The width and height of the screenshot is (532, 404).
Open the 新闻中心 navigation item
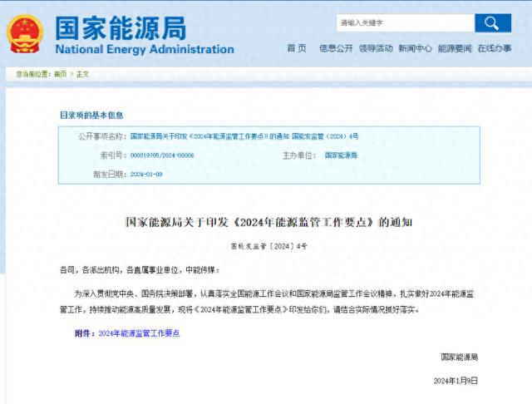point(415,48)
